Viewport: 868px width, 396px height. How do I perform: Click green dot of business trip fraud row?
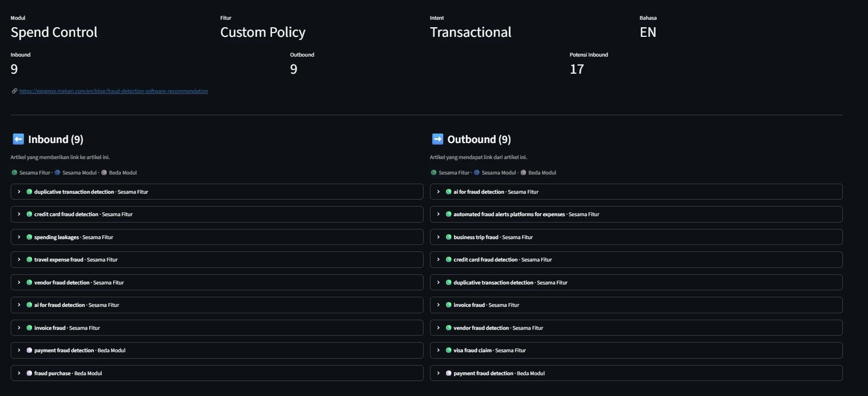449,237
